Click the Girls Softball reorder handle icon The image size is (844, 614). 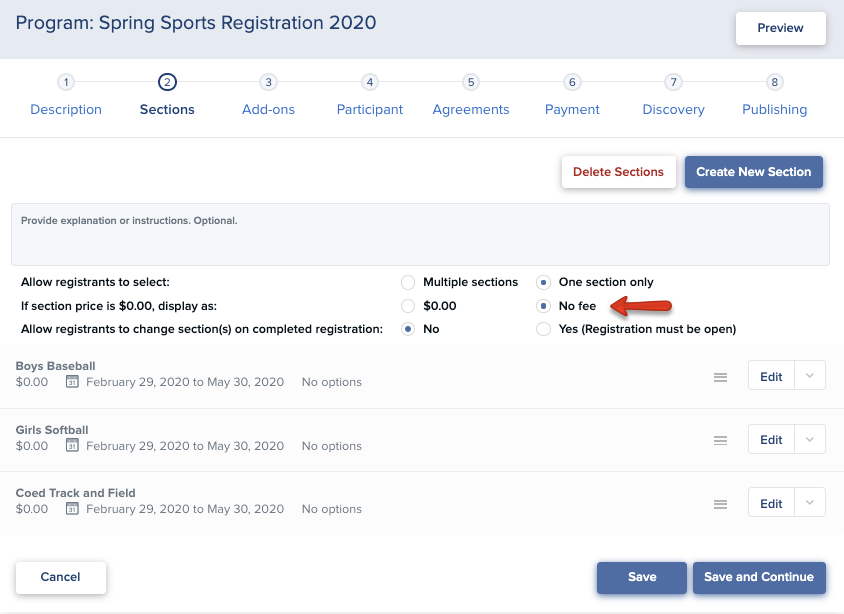coord(720,440)
